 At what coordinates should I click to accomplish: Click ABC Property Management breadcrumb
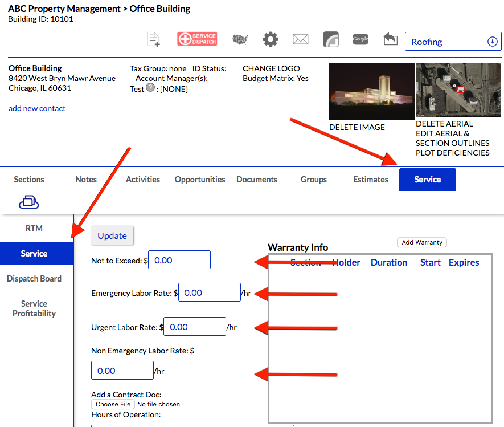pyautogui.click(x=64, y=9)
